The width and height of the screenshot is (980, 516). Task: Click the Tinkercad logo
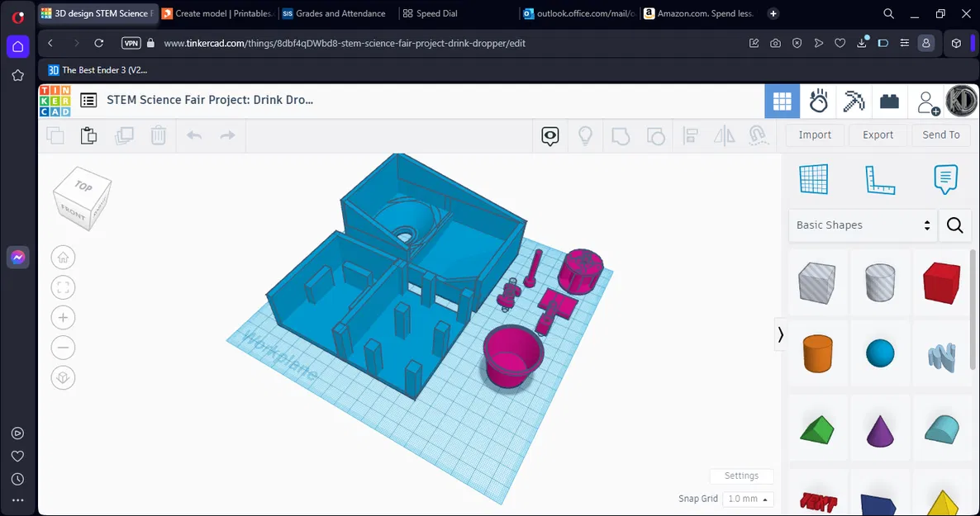point(55,101)
